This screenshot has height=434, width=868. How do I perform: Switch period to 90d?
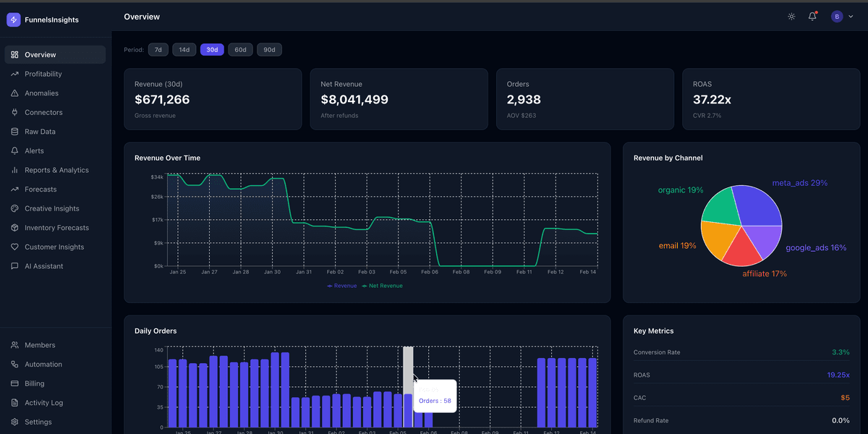point(269,49)
